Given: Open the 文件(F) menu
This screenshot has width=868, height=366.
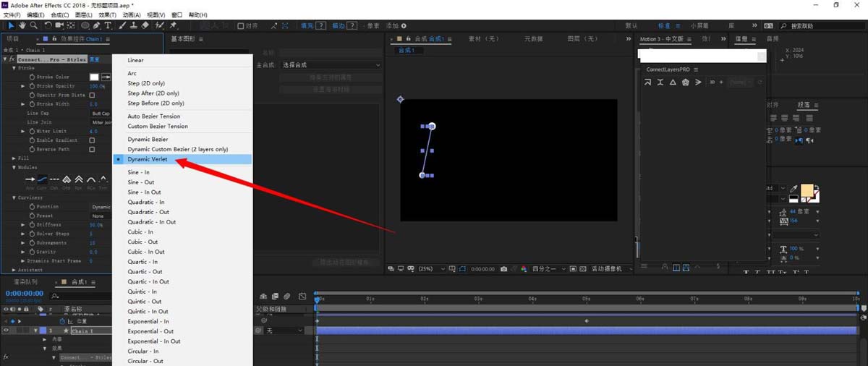Looking at the screenshot, I should pyautogui.click(x=13, y=14).
